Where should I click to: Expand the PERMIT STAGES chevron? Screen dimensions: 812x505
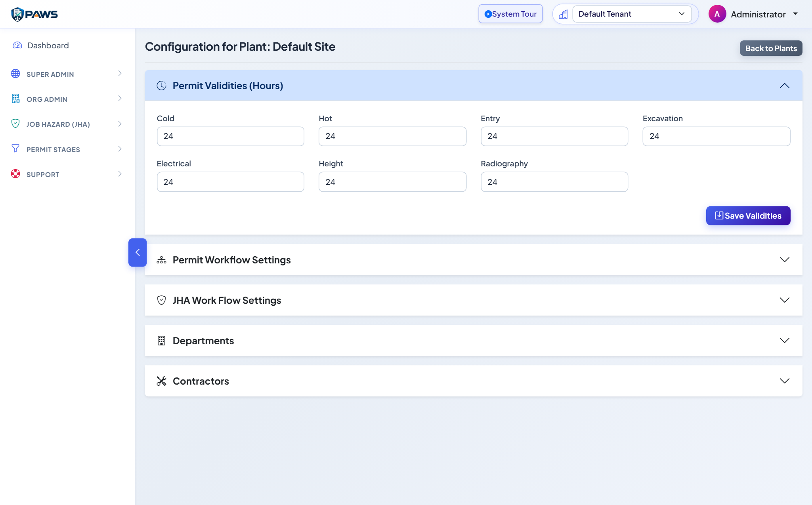coord(120,149)
